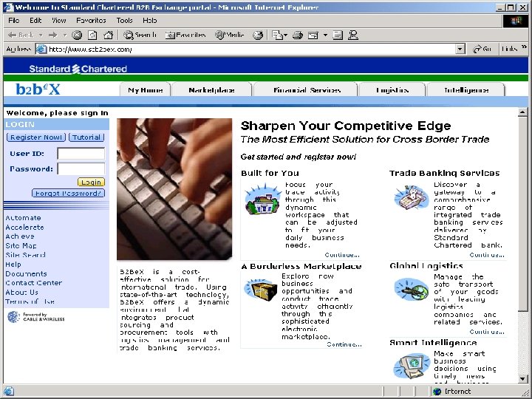Open the File menu

pyautogui.click(x=14, y=21)
